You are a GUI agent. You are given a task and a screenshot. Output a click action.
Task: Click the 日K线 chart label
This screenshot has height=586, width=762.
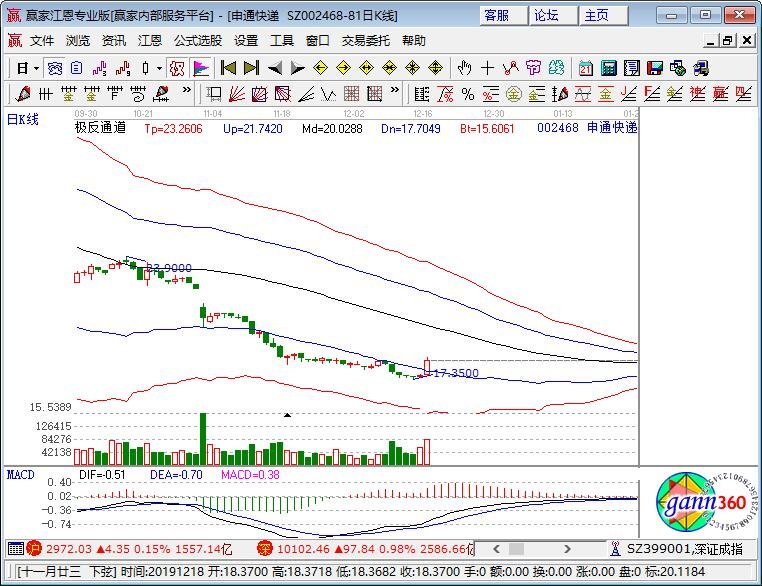(22, 119)
